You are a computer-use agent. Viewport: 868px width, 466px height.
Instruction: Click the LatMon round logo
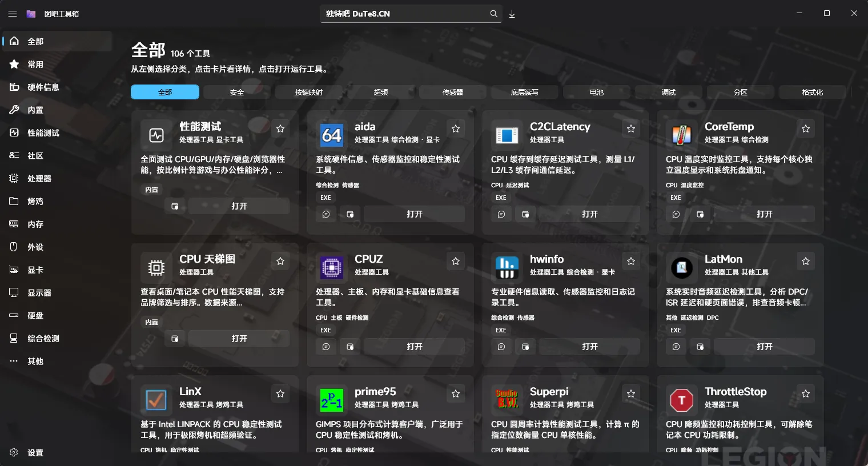point(682,268)
